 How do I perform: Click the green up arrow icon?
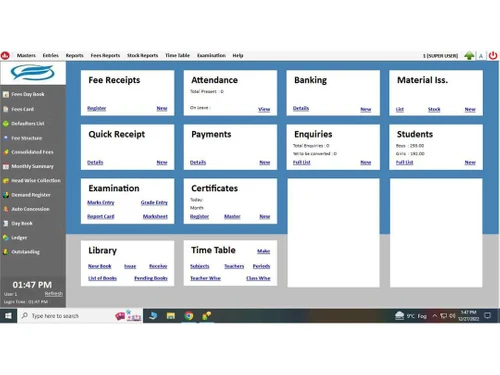point(469,56)
